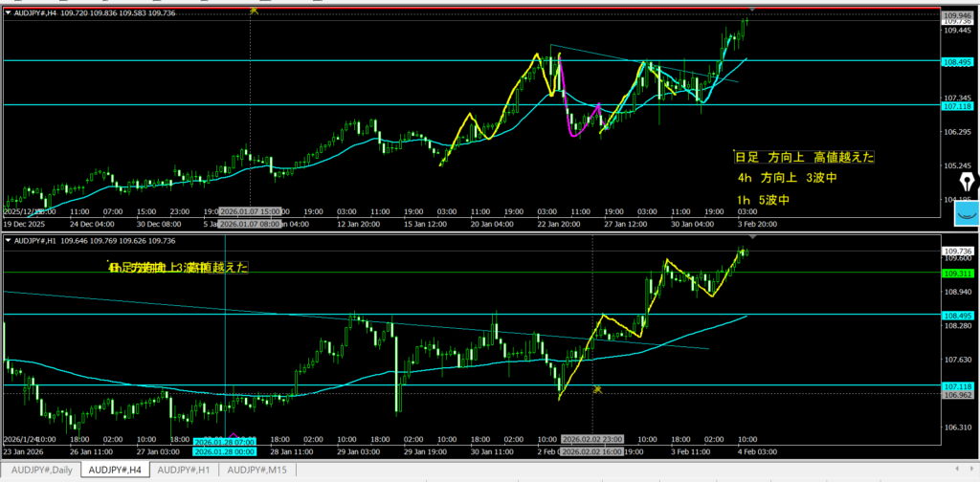Select the 108.495 price label in H4 chart
This screenshot has height=482, width=980.
point(958,60)
